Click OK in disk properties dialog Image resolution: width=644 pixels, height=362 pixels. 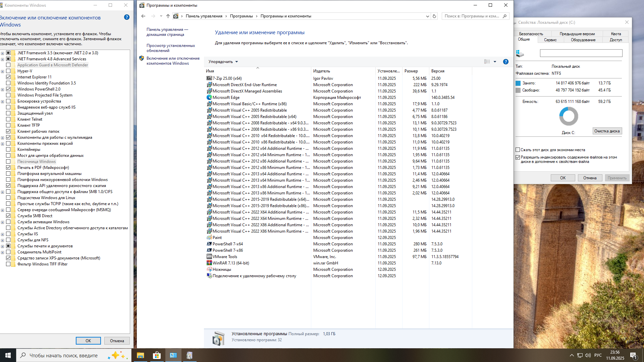click(x=563, y=178)
